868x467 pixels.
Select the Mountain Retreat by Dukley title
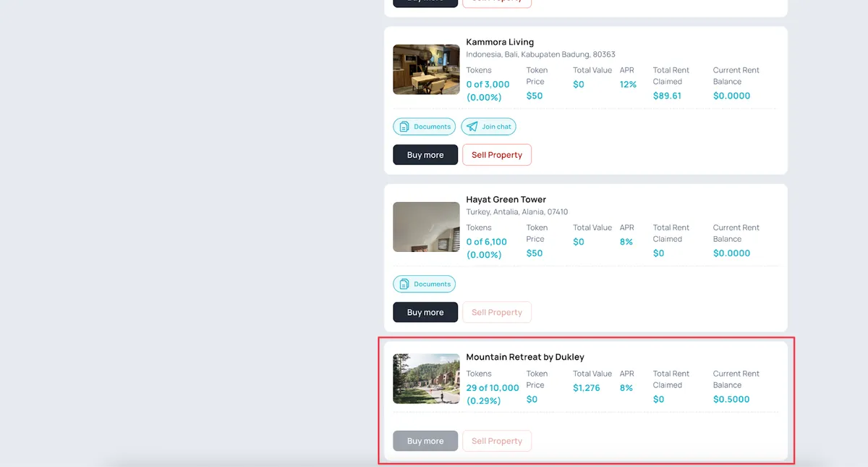[524, 357]
